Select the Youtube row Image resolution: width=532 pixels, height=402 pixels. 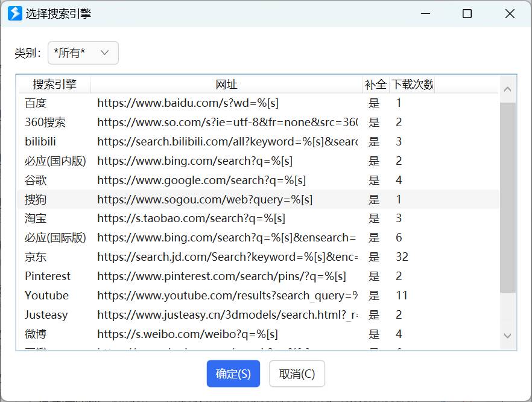coord(259,296)
